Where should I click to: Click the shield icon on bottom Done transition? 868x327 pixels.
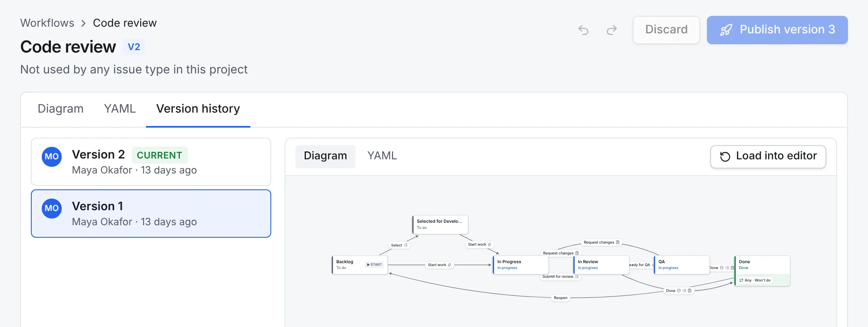[679, 291]
